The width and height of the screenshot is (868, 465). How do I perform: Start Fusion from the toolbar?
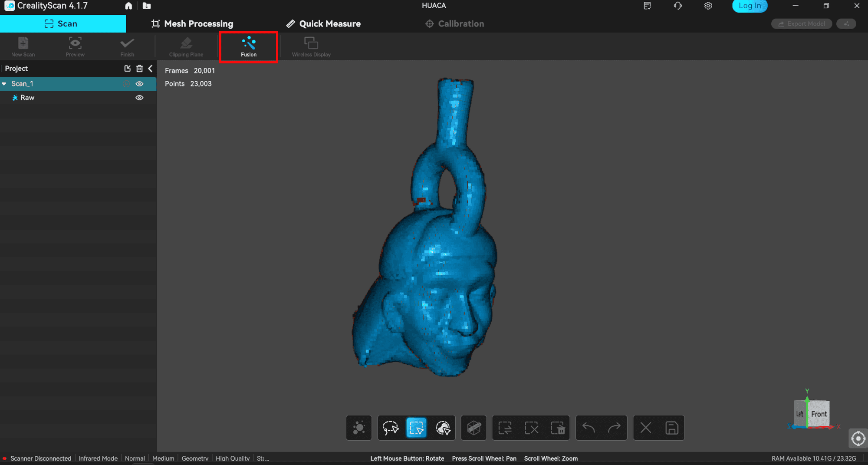(249, 47)
